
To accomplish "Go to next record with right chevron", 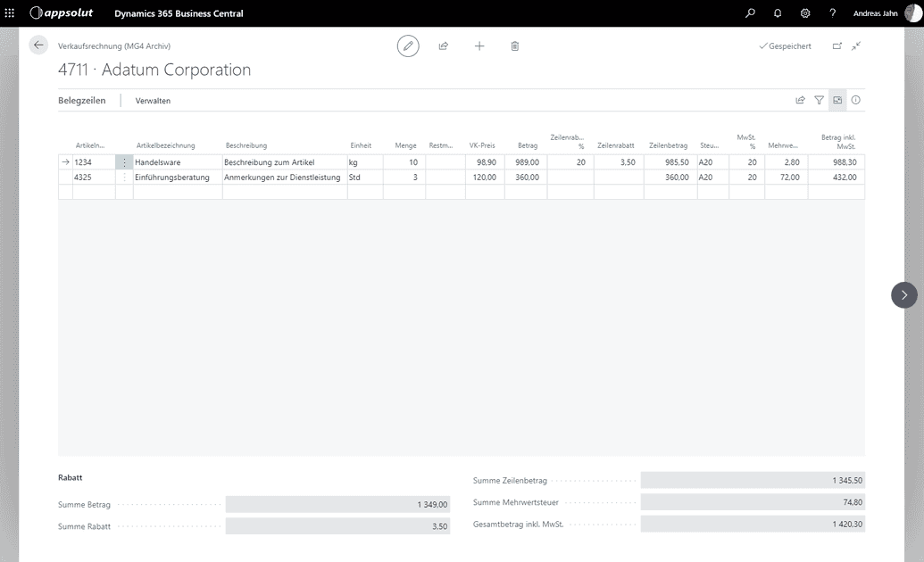I will click(903, 294).
